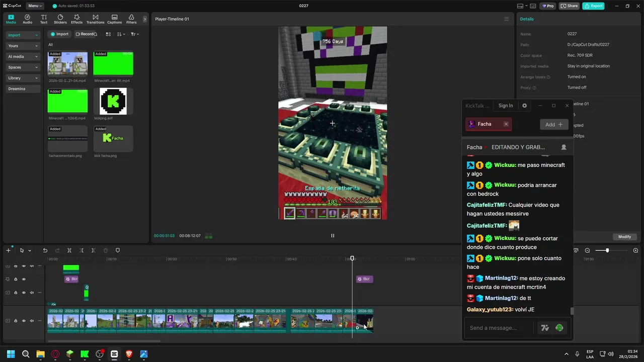Viewport: 644px width, 362px height.
Task: Open the layout switcher icon in title bar
Action: (x=522, y=6)
